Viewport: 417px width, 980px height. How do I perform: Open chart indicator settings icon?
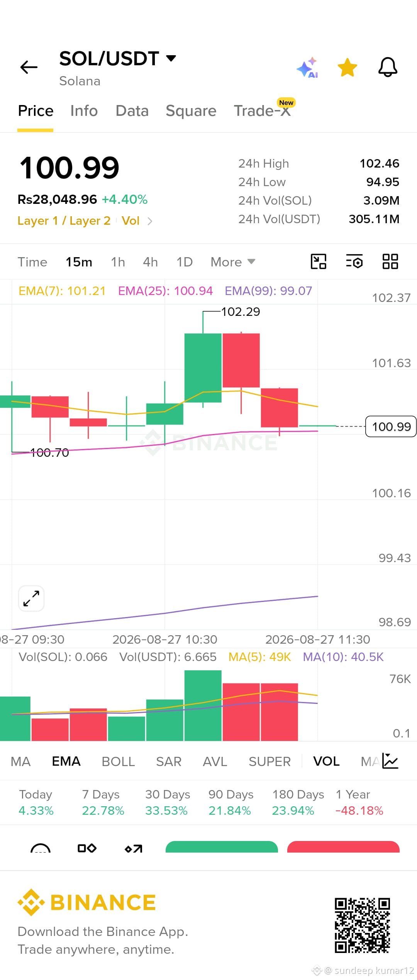pos(354,261)
